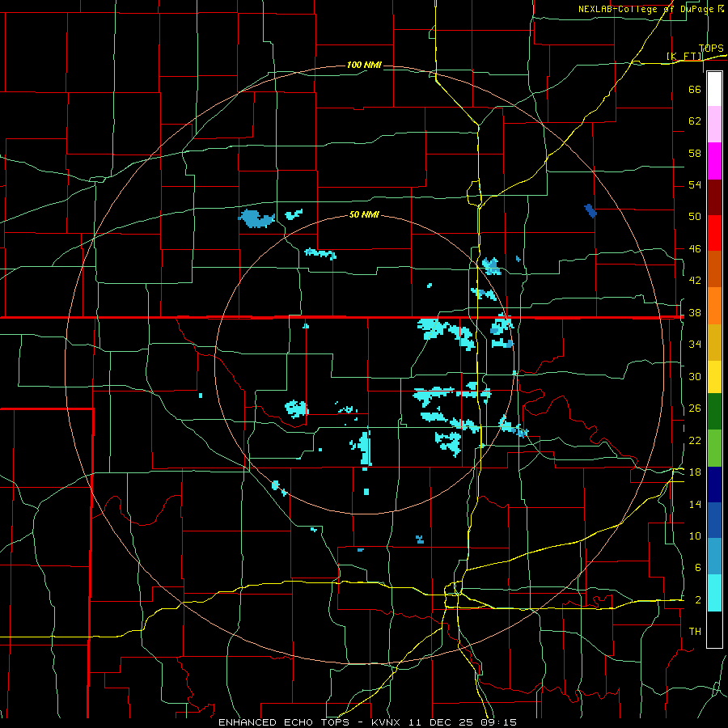The width and height of the screenshot is (728, 728).
Task: Click the black TH threshold swatch
Action: point(714,629)
